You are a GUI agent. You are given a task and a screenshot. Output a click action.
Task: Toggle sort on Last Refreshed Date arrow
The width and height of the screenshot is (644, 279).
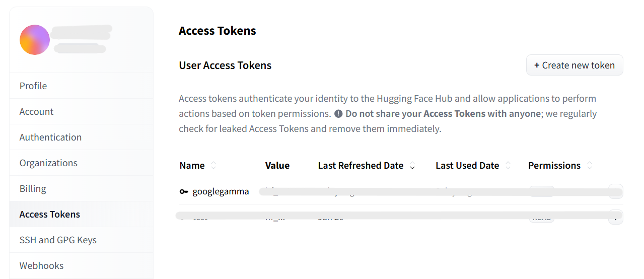click(412, 166)
